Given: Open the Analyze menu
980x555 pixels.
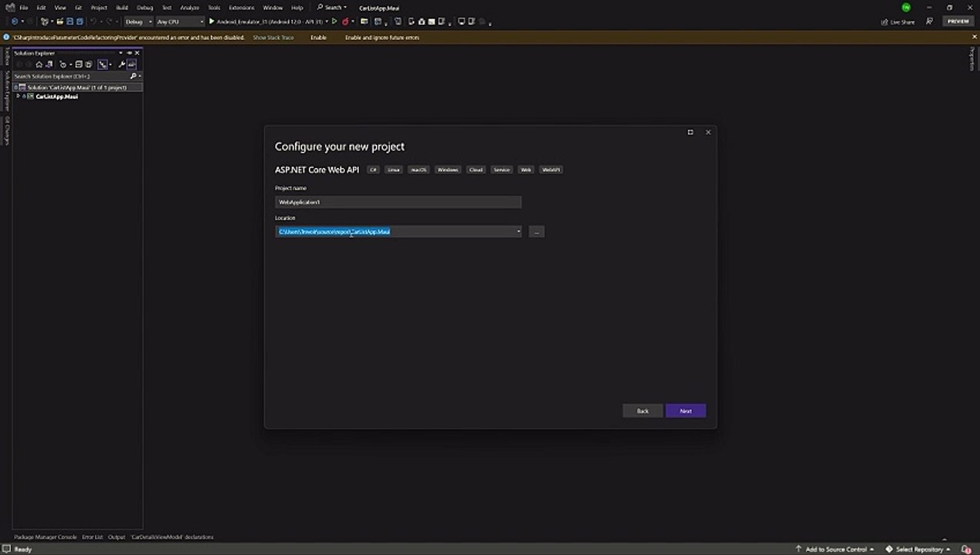Looking at the screenshot, I should click(190, 7).
